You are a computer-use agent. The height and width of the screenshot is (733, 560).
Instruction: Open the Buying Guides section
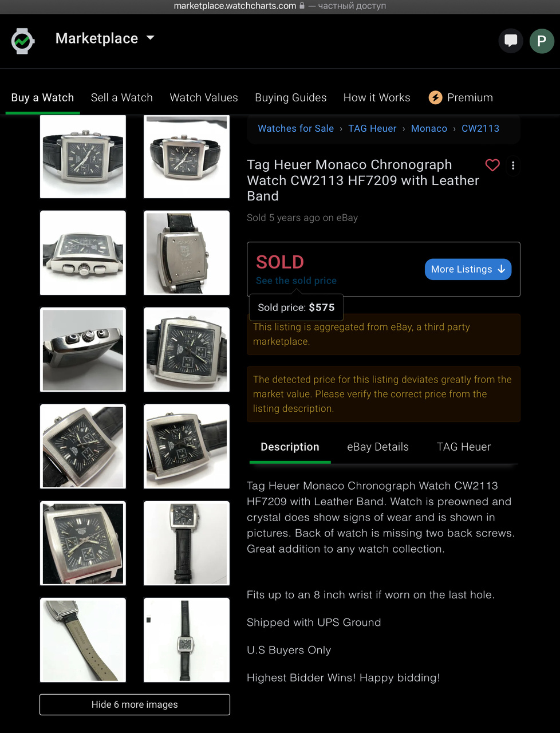tap(291, 97)
